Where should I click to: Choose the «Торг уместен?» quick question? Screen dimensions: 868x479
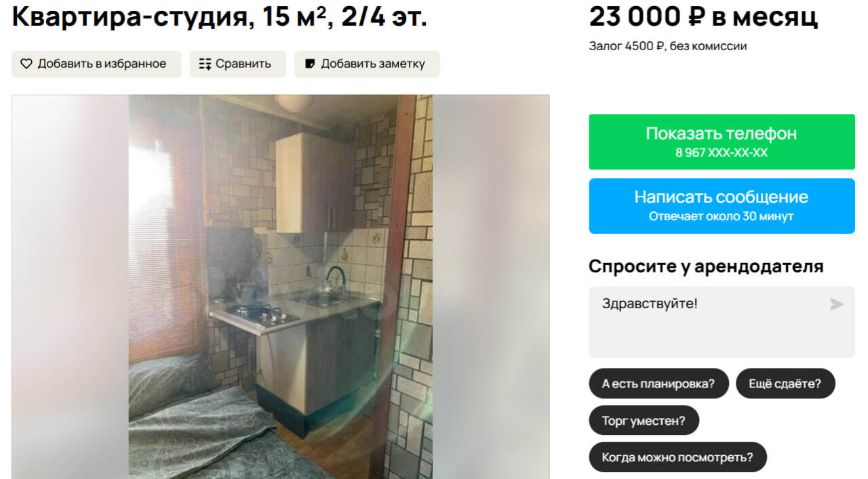point(644,421)
